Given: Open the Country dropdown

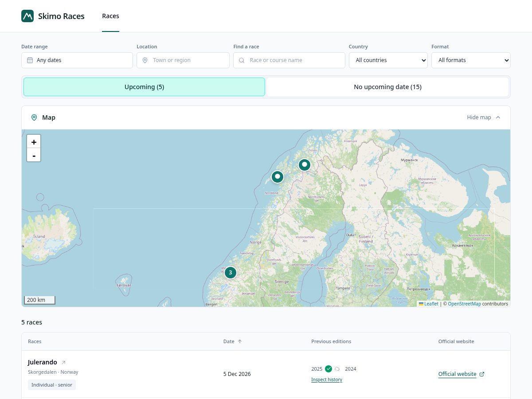Looking at the screenshot, I should (x=388, y=60).
